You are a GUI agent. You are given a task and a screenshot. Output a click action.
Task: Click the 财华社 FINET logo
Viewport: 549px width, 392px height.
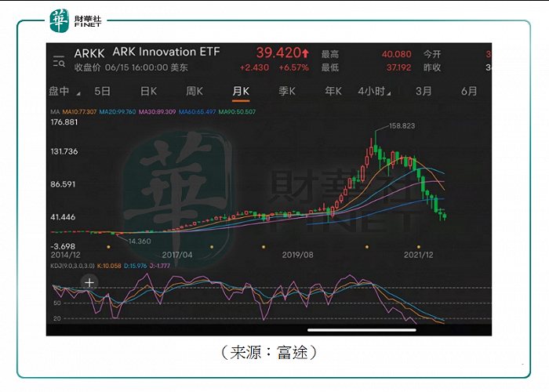75,21
